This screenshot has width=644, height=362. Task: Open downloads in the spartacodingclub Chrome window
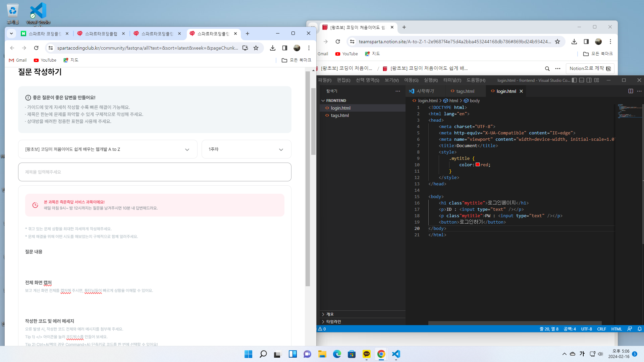(273, 48)
